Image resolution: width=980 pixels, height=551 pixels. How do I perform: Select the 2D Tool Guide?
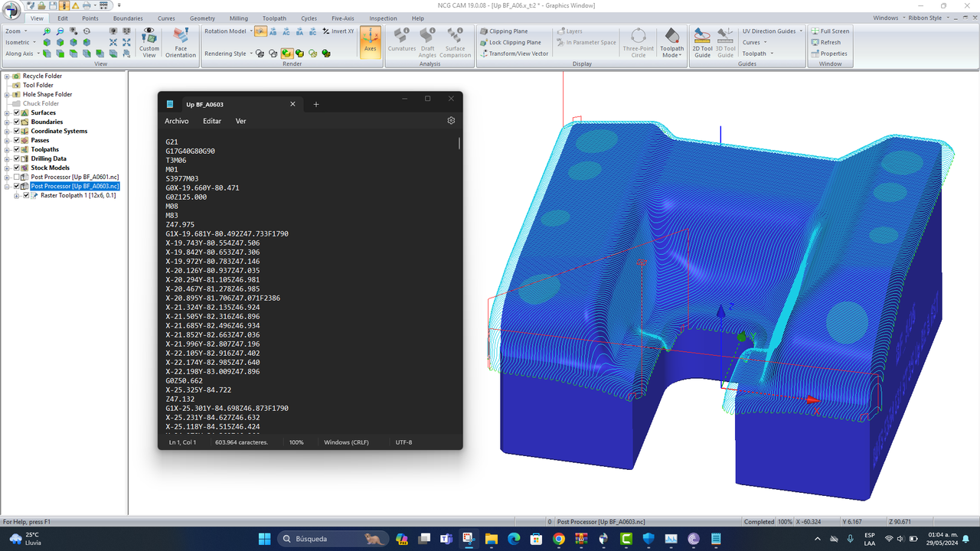(702, 42)
